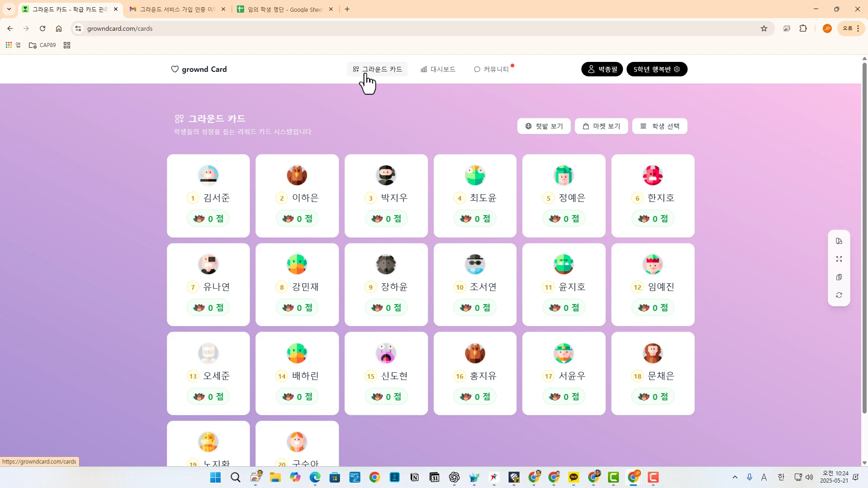Click 유나연's avatar icon
Screen dimensions: 868x488
[208, 264]
